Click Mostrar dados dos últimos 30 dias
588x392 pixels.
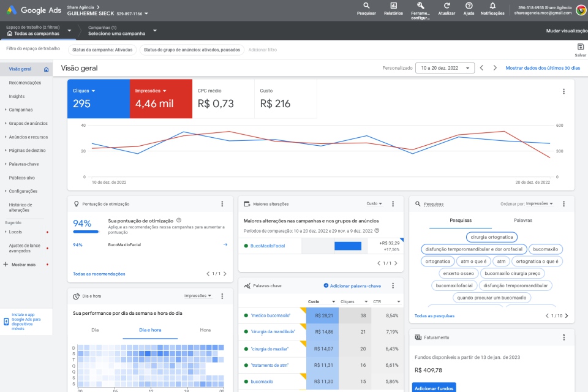coord(543,68)
